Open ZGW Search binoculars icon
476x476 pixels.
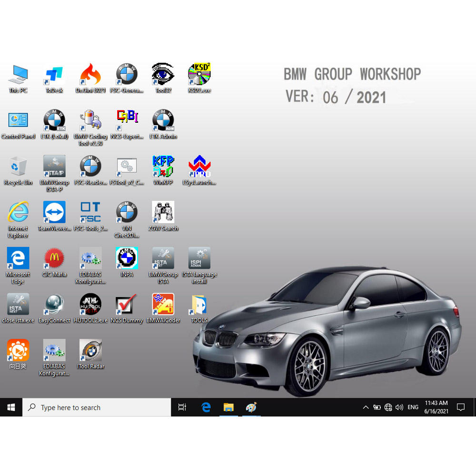click(163, 216)
